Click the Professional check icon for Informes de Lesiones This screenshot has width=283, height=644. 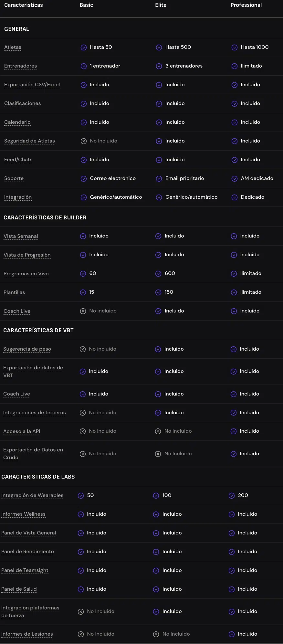pos(232,634)
